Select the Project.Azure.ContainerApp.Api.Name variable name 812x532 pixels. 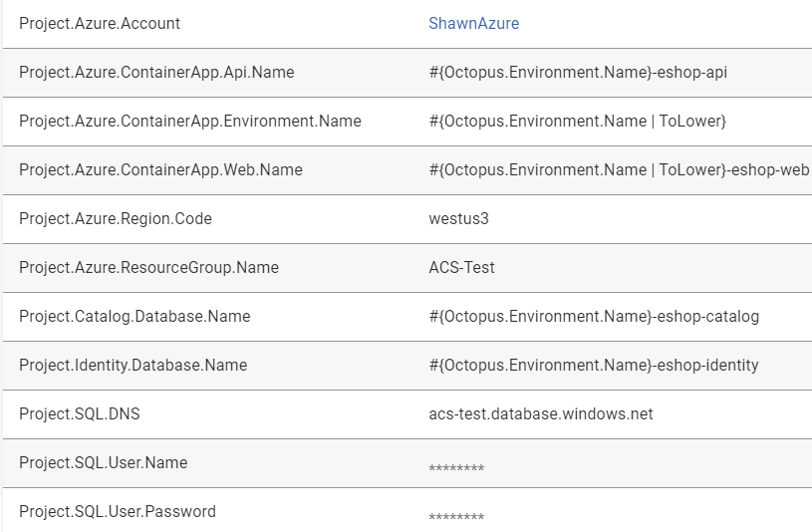tap(156, 72)
